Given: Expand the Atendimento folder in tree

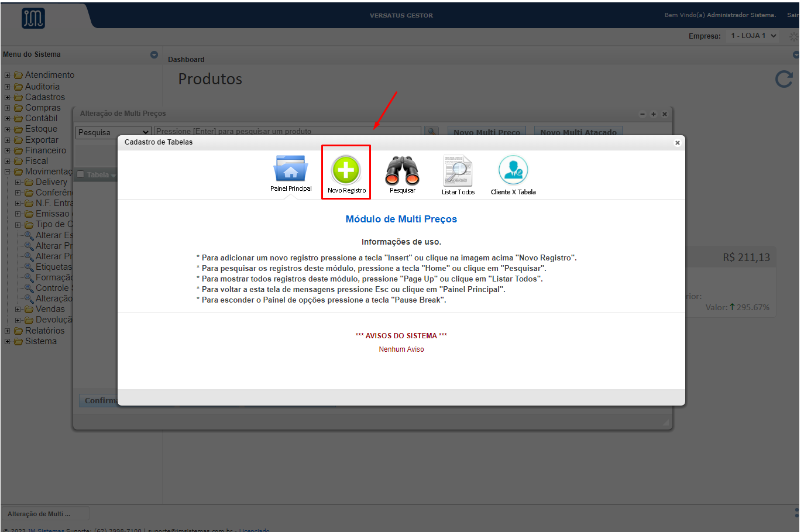Looking at the screenshot, I should pos(8,75).
